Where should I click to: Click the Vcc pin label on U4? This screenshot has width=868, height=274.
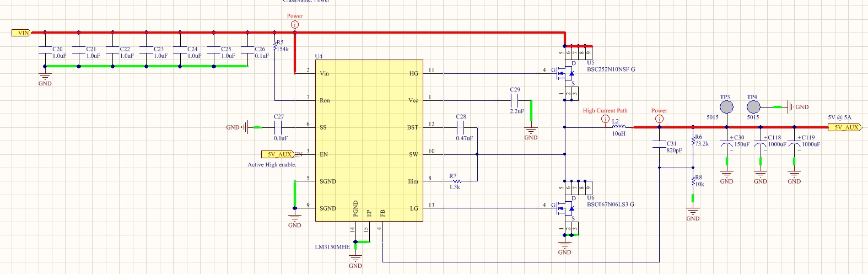413,100
